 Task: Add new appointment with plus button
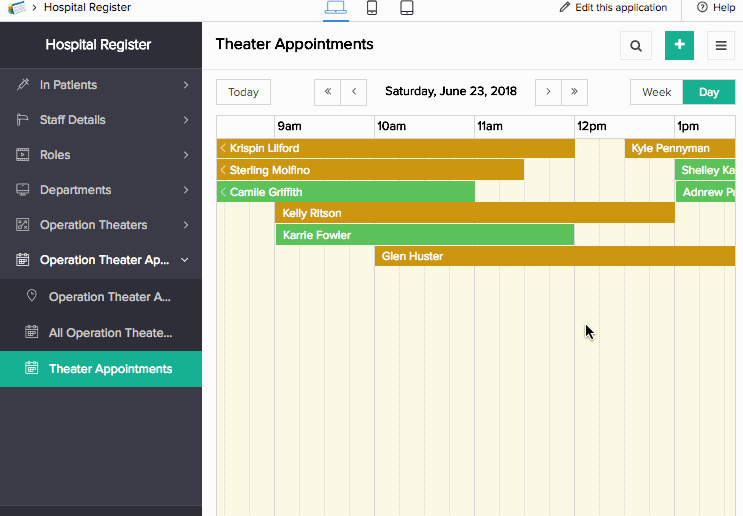coord(679,45)
